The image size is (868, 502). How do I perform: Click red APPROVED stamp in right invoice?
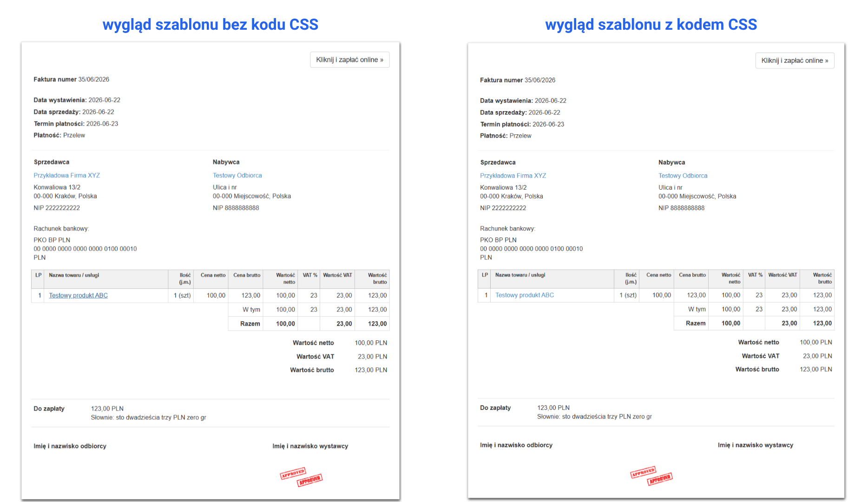tap(651, 476)
